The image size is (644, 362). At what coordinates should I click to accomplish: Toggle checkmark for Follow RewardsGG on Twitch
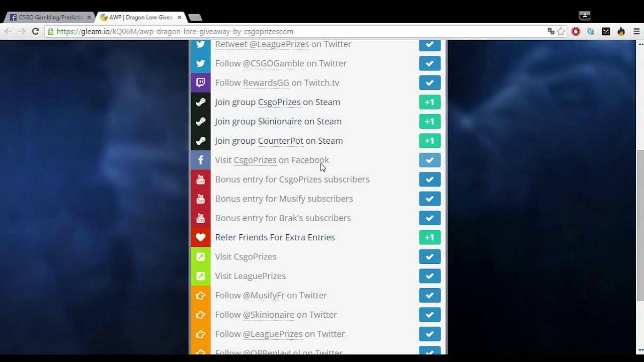pyautogui.click(x=430, y=82)
